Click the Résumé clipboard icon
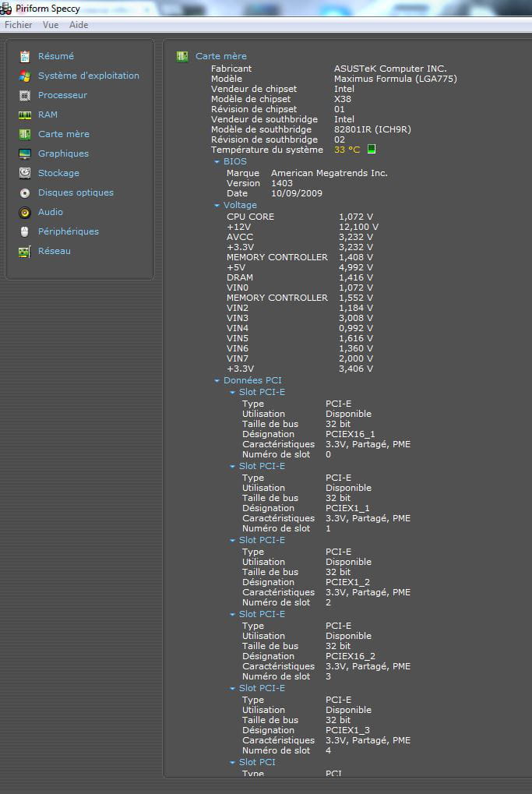The image size is (532, 794). 25,56
